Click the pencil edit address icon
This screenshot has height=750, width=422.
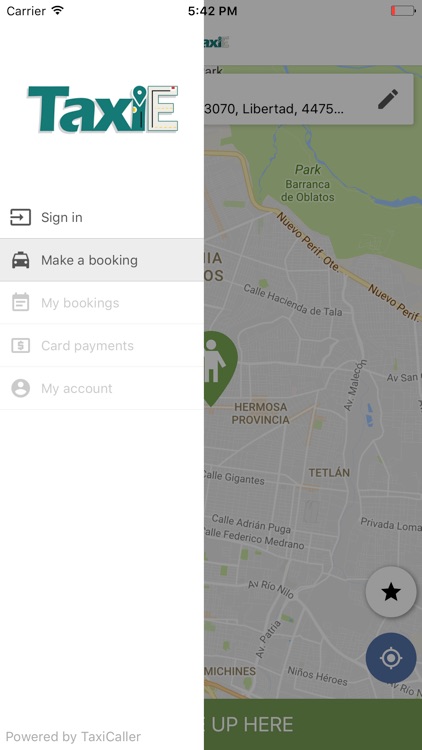[x=388, y=99]
